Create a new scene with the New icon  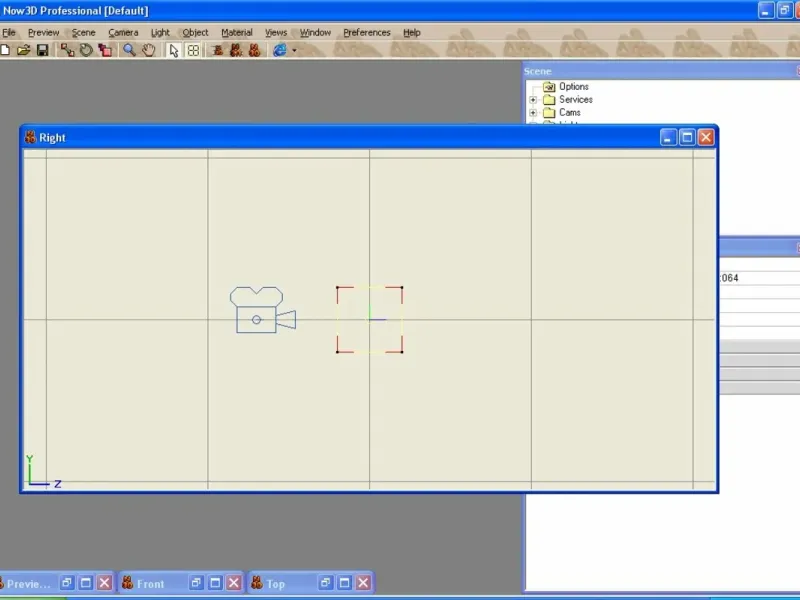coord(5,50)
